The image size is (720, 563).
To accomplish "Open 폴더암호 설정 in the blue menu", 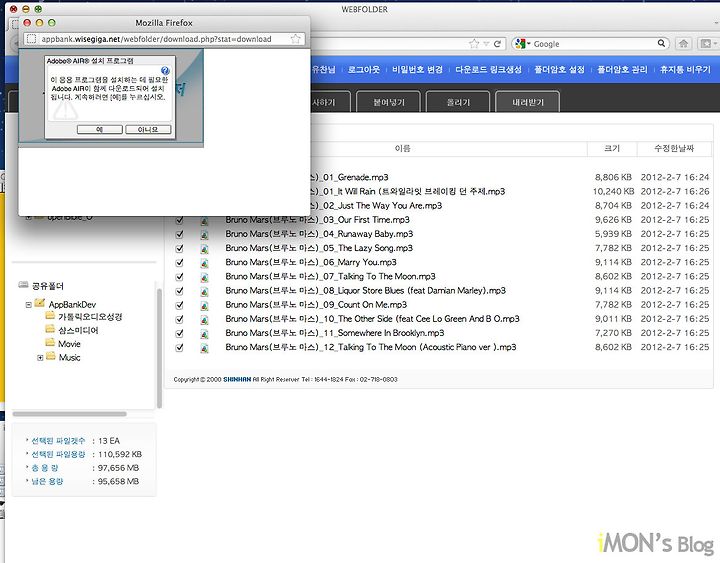I will pos(559,70).
